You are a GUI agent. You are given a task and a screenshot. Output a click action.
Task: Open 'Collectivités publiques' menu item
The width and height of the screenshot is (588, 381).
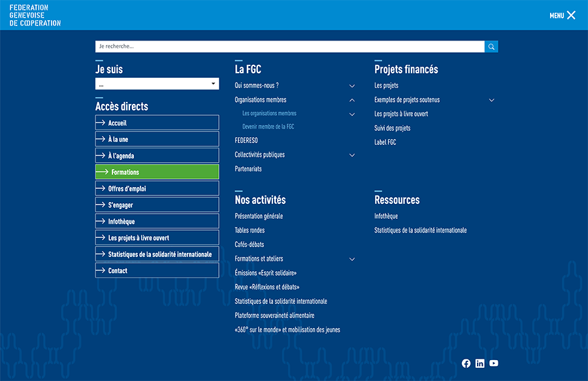click(259, 154)
